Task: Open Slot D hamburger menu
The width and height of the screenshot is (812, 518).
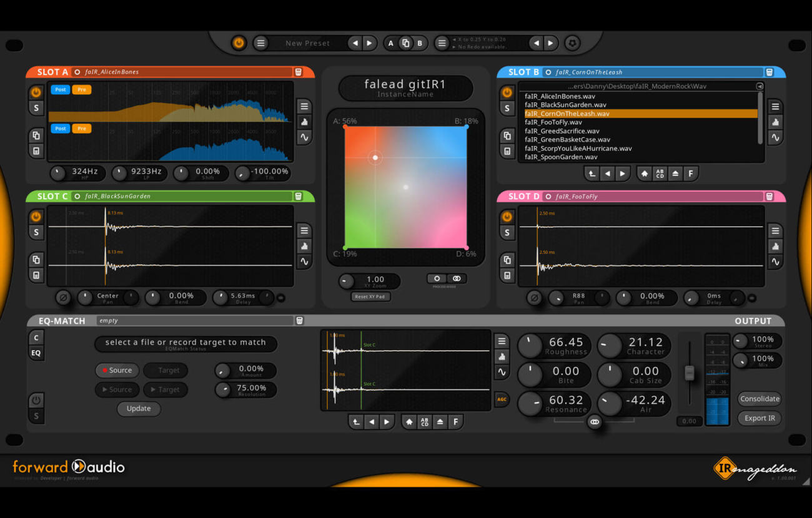Action: pos(775,231)
